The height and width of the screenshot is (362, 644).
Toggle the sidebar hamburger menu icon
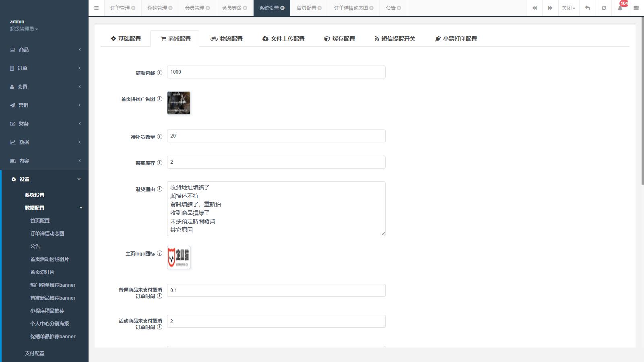click(96, 8)
